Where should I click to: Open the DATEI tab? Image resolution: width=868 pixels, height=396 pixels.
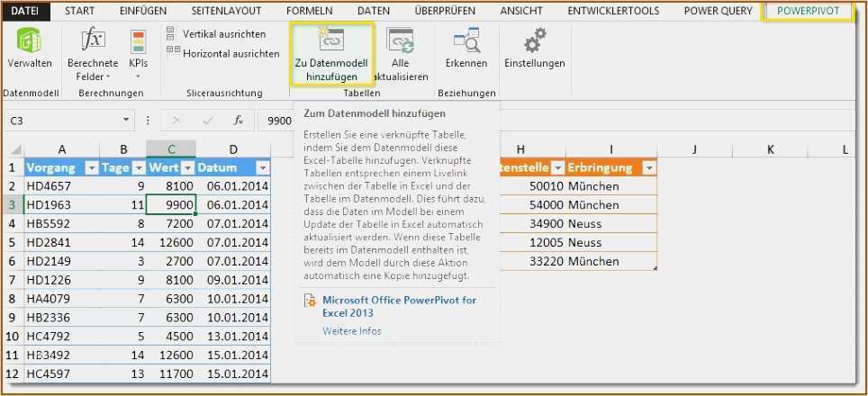(x=25, y=11)
